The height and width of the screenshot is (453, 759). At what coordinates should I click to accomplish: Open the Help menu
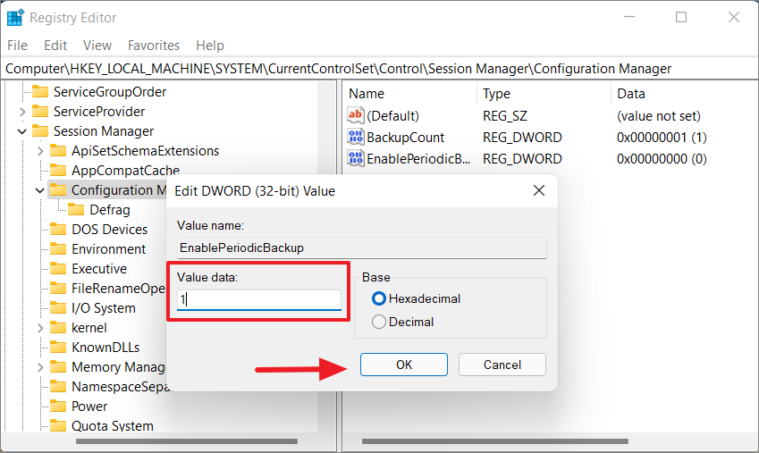tap(210, 45)
